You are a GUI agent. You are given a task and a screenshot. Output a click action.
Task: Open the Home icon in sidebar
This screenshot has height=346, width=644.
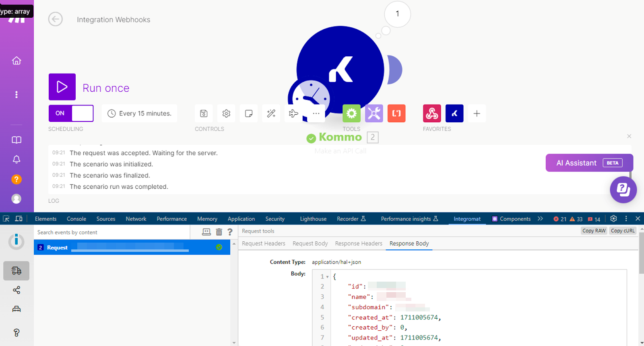tap(17, 60)
